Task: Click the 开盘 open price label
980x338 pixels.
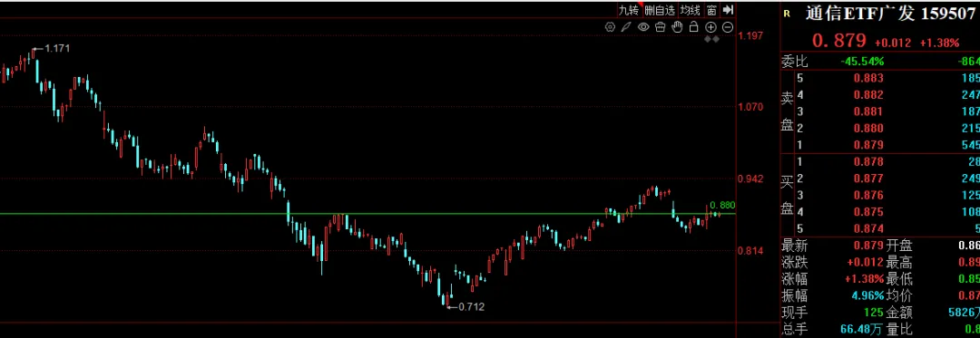Action: tap(899, 246)
